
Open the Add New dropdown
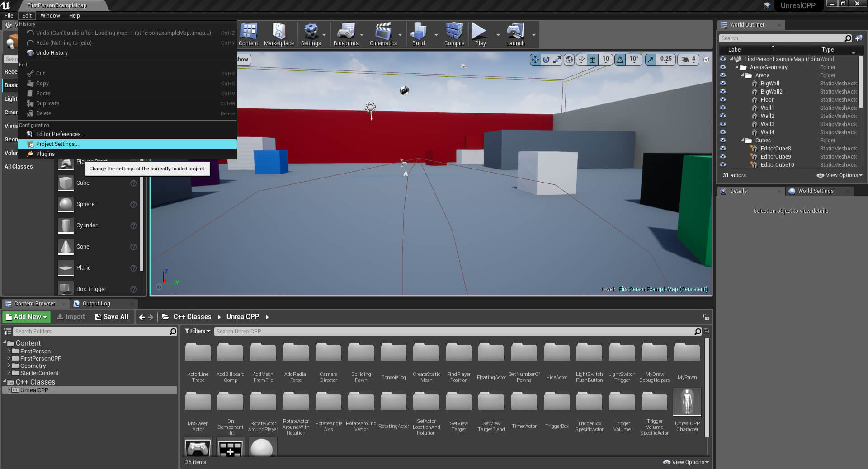[x=26, y=317]
